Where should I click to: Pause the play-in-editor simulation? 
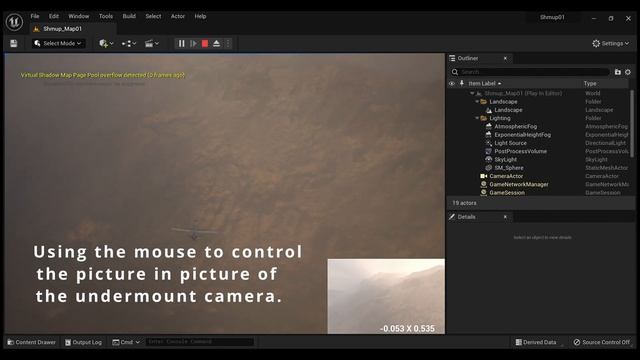[x=182, y=43]
